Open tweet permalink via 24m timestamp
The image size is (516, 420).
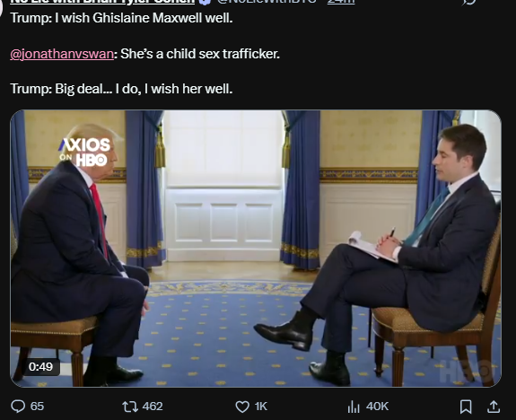tap(341, 2)
